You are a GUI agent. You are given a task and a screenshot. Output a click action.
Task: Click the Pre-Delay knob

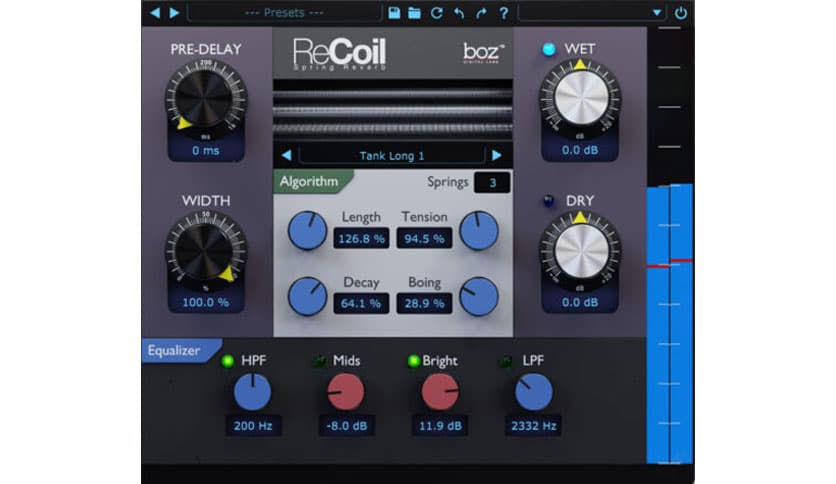(x=205, y=98)
